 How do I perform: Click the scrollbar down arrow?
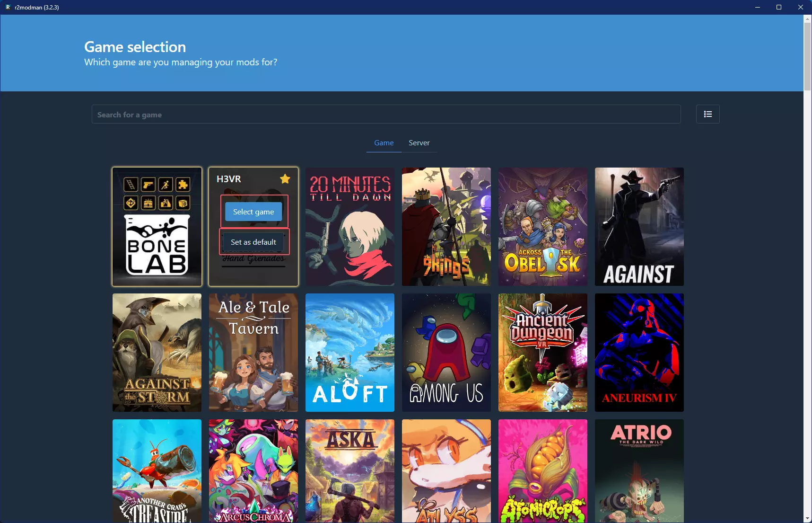tap(808, 519)
